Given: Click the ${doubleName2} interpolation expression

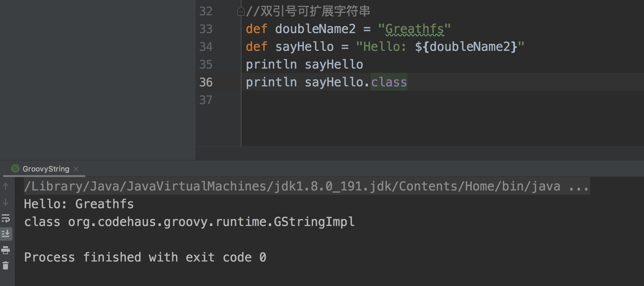Looking at the screenshot, I should click(x=466, y=47).
